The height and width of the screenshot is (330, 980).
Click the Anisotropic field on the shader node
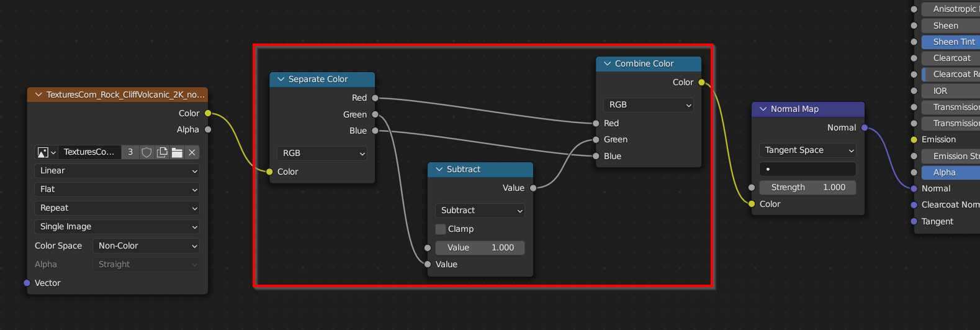(x=951, y=9)
